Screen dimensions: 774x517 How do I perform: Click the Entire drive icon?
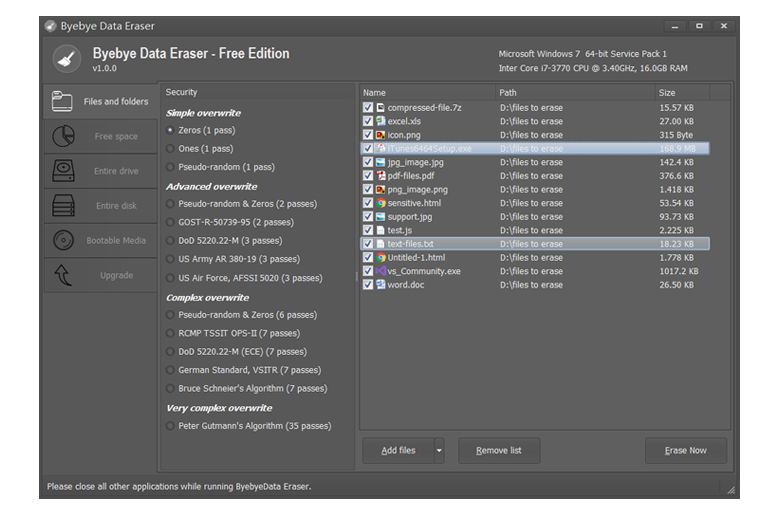click(63, 171)
